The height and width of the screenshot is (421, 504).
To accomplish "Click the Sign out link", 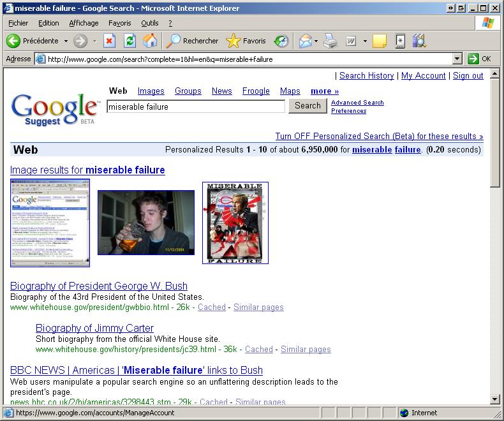I will point(468,75).
